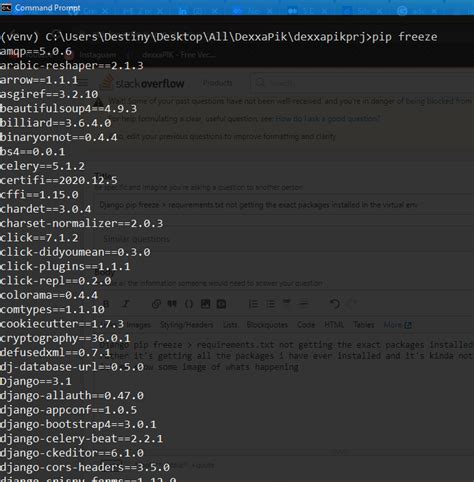The height and width of the screenshot is (482, 474).
Task: Click the 'binaryornot==0.4.4' line
Action: coord(59,137)
